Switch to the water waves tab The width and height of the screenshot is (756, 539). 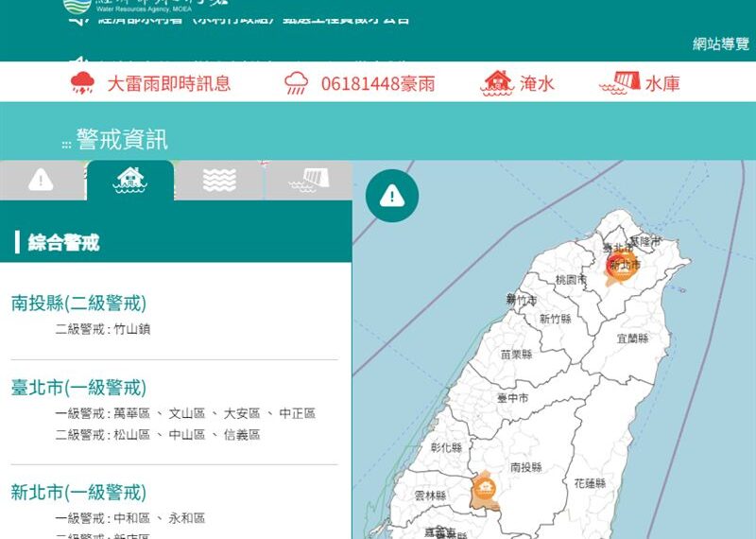coord(219,180)
